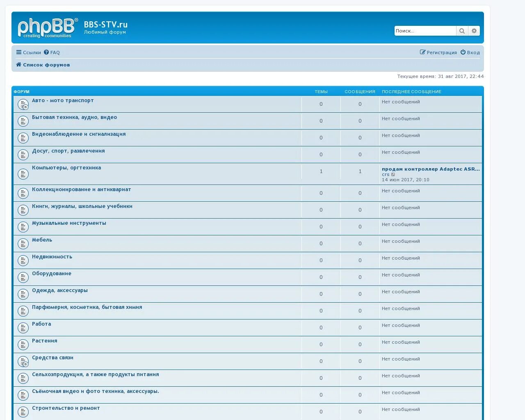Open Музыкальные инструменты forum
The height and width of the screenshot is (420, 525).
tap(69, 223)
